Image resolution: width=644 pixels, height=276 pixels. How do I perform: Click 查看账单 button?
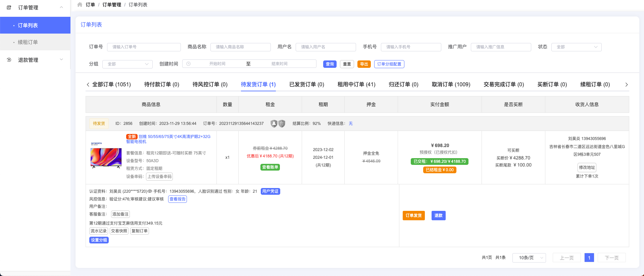(x=270, y=167)
